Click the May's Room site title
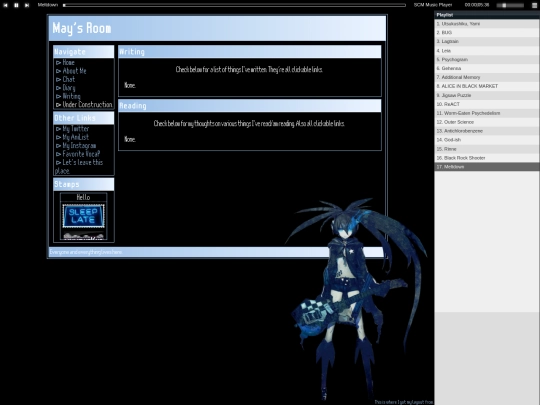The width and height of the screenshot is (540, 405). [x=82, y=28]
